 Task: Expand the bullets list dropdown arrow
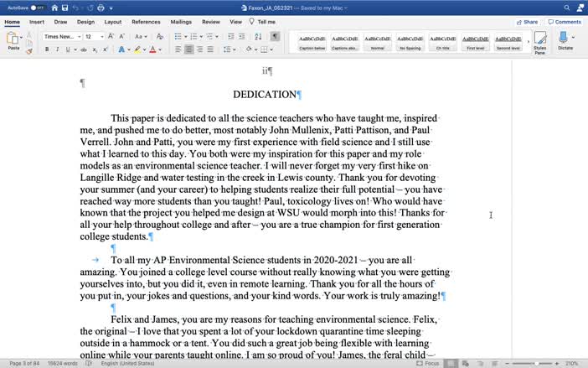point(186,37)
